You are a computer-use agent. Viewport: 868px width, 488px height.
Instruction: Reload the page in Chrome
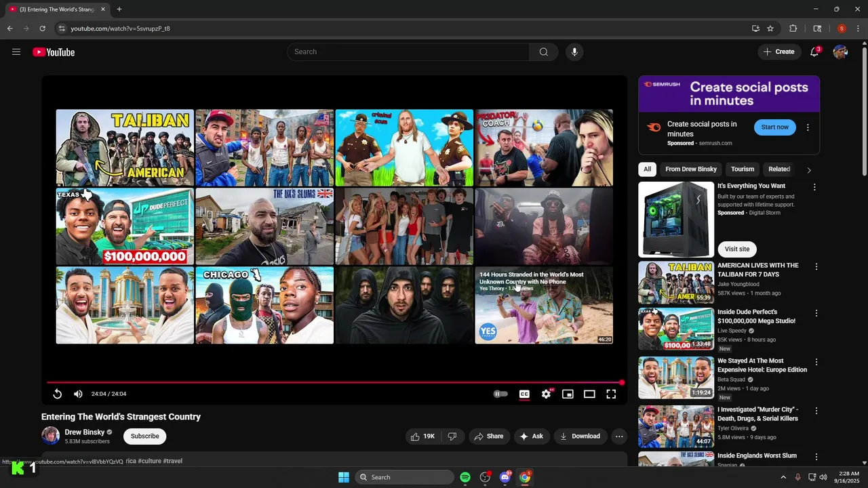[x=42, y=28]
